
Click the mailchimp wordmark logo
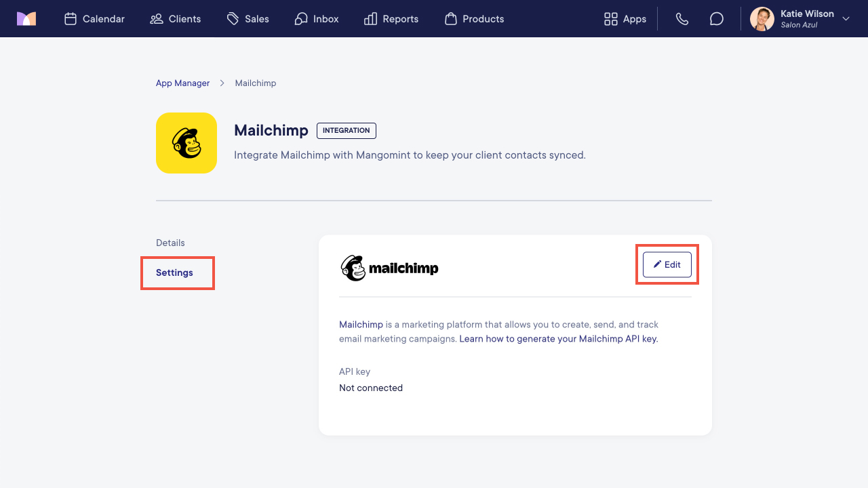coord(389,268)
